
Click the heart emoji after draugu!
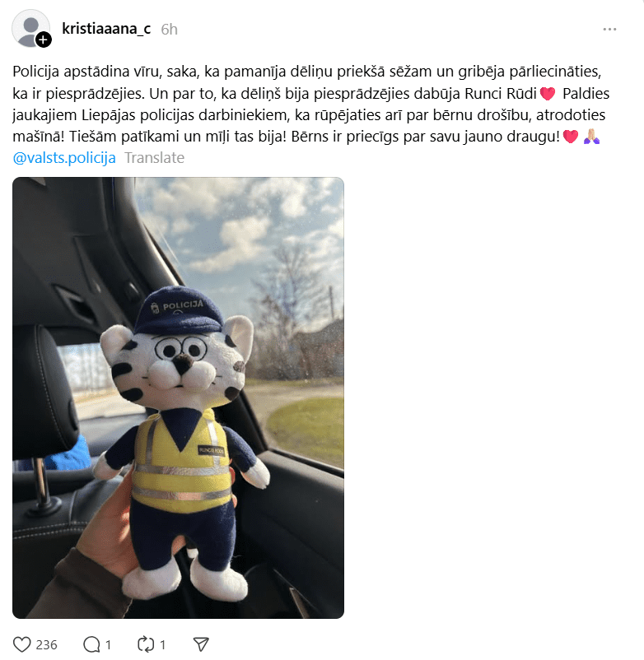pyautogui.click(x=571, y=137)
